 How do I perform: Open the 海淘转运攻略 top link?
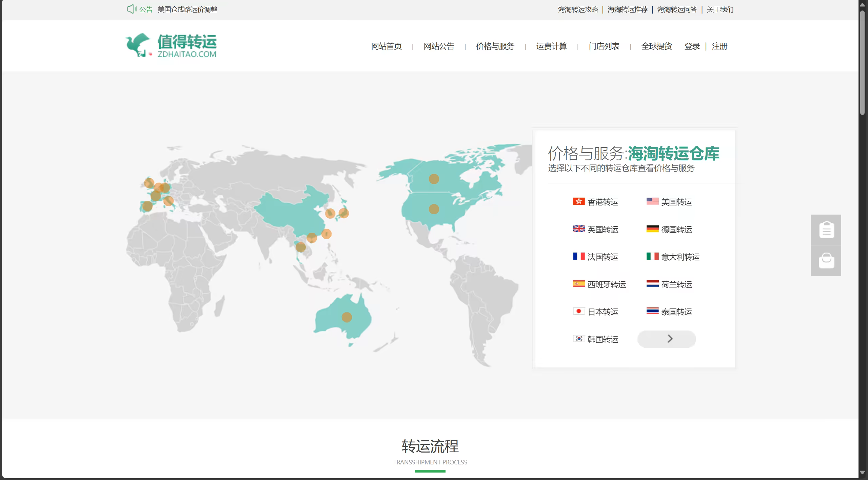point(578,9)
